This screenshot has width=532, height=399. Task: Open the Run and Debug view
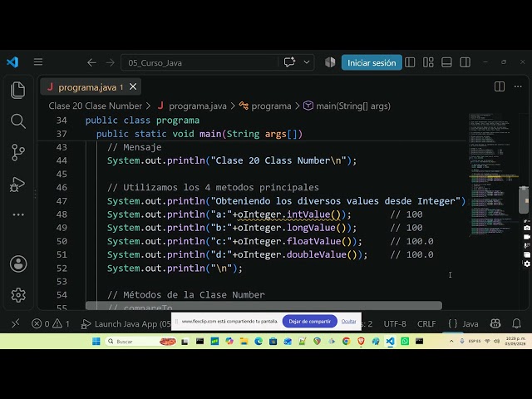[x=17, y=185]
